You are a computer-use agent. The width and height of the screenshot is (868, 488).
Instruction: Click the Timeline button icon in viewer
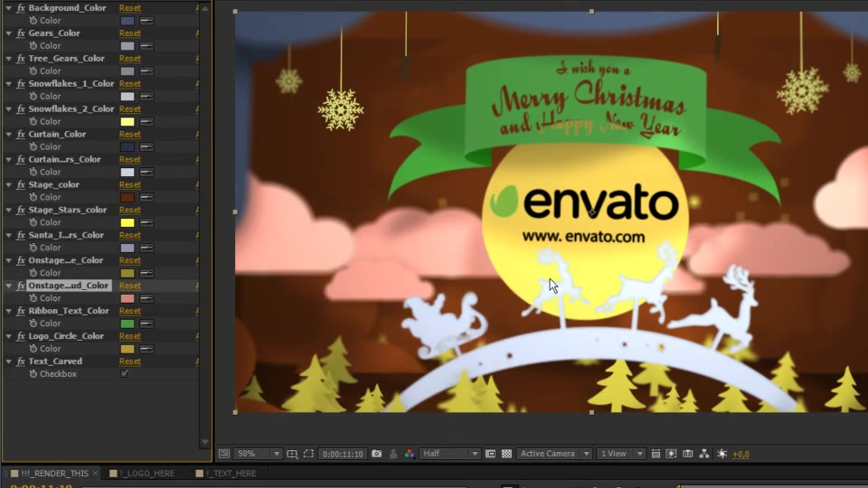click(687, 454)
